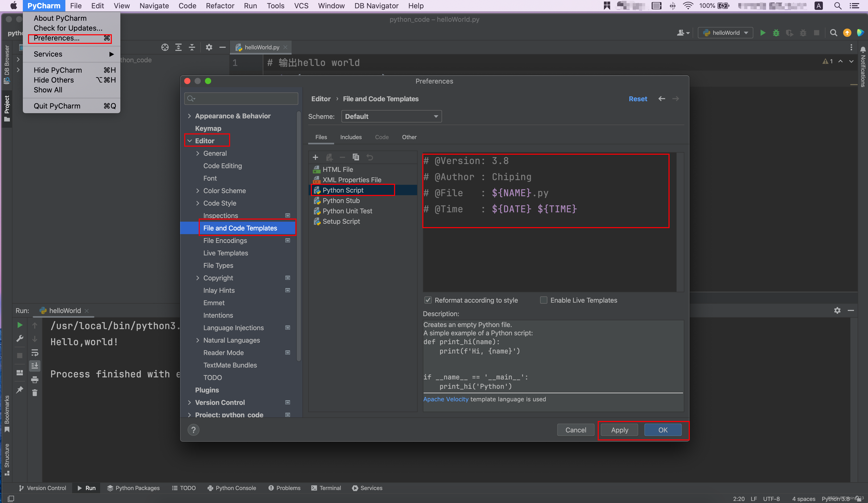This screenshot has height=503, width=868.
Task: Open the Notifications bell sidebar
Action: [863, 50]
